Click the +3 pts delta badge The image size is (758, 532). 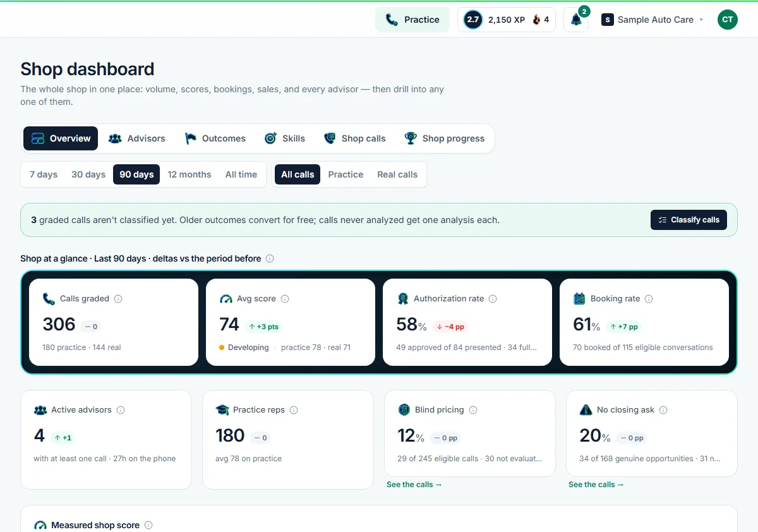263,327
